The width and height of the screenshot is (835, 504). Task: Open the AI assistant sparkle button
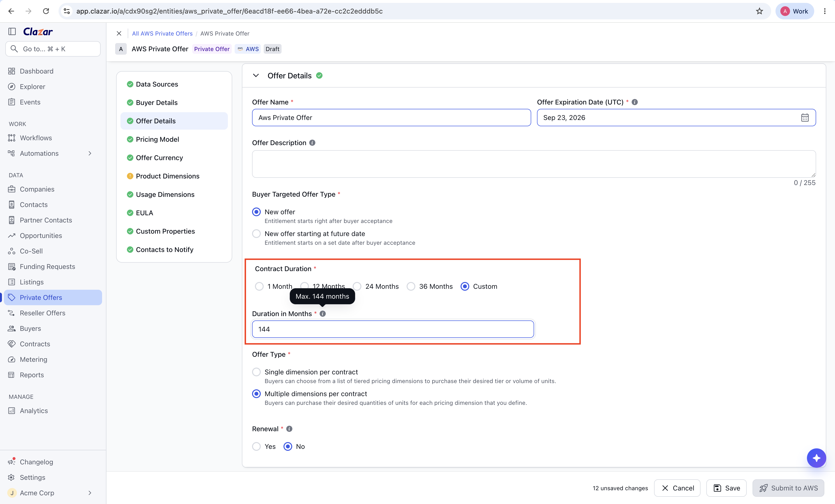816,458
